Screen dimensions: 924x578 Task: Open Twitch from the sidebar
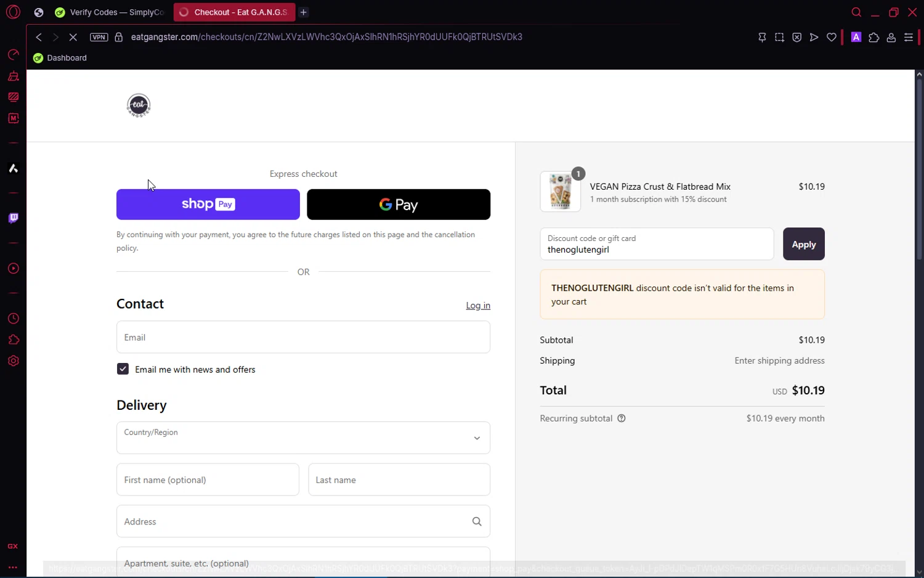click(x=13, y=218)
